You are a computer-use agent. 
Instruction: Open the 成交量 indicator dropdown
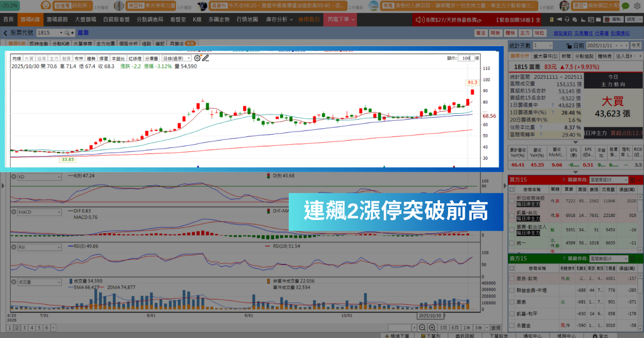coord(40,281)
